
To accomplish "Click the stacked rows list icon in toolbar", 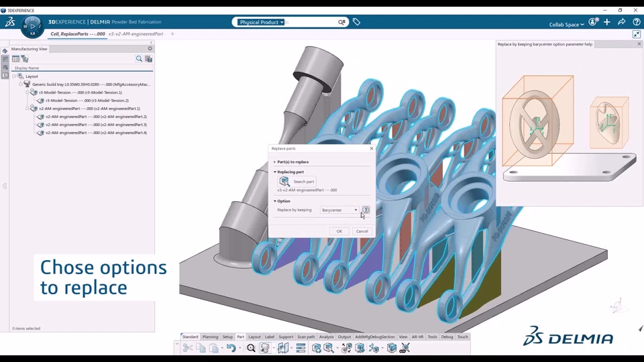I will tap(301, 348).
